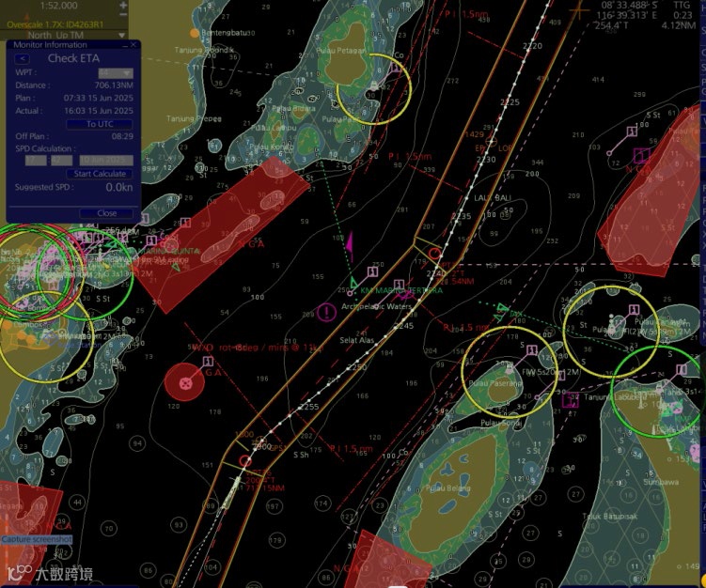Click the SPD Calculation minute field

tap(62, 161)
